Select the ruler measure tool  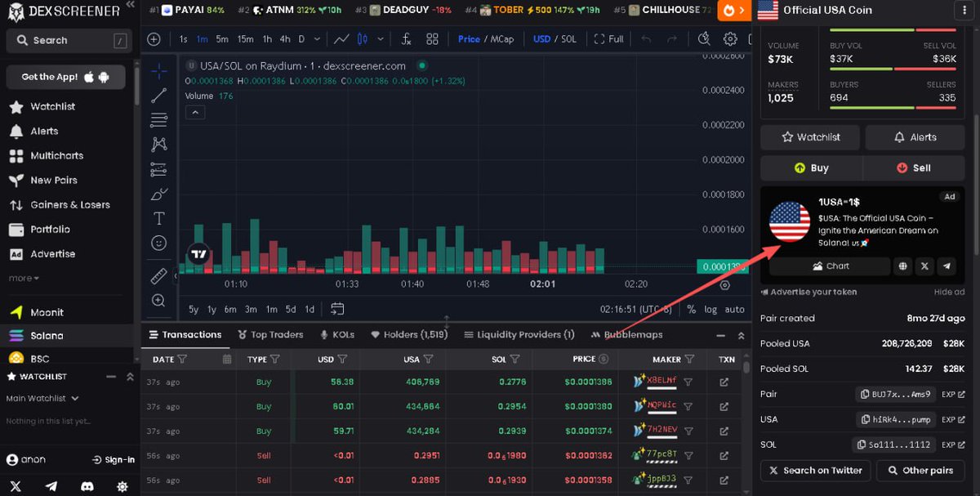pos(158,276)
